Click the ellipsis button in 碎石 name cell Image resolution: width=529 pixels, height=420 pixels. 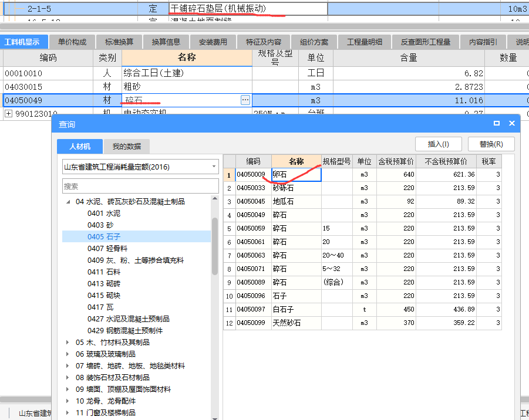tap(245, 100)
